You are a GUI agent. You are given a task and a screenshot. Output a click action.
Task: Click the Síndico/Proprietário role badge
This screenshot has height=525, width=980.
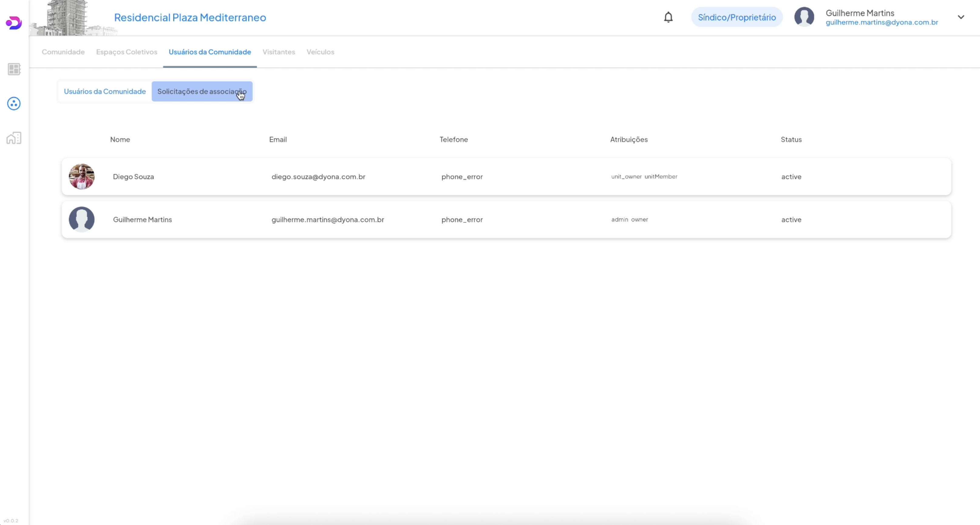coord(737,18)
